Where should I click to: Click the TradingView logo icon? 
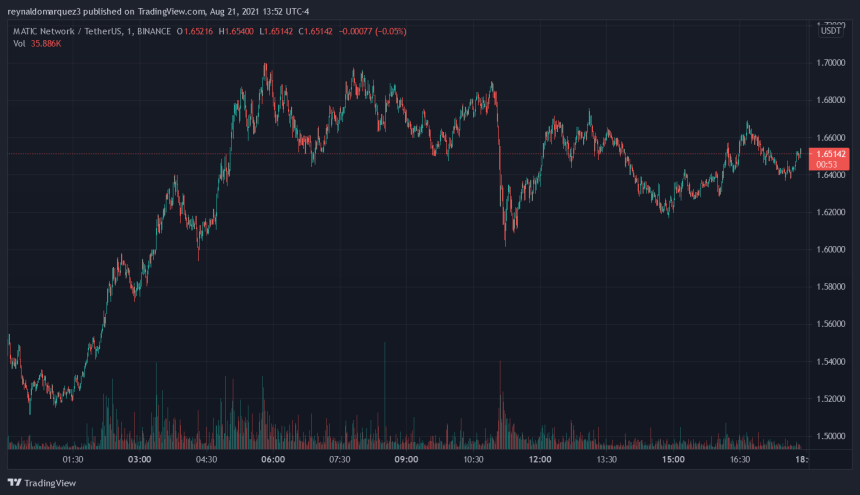14,482
